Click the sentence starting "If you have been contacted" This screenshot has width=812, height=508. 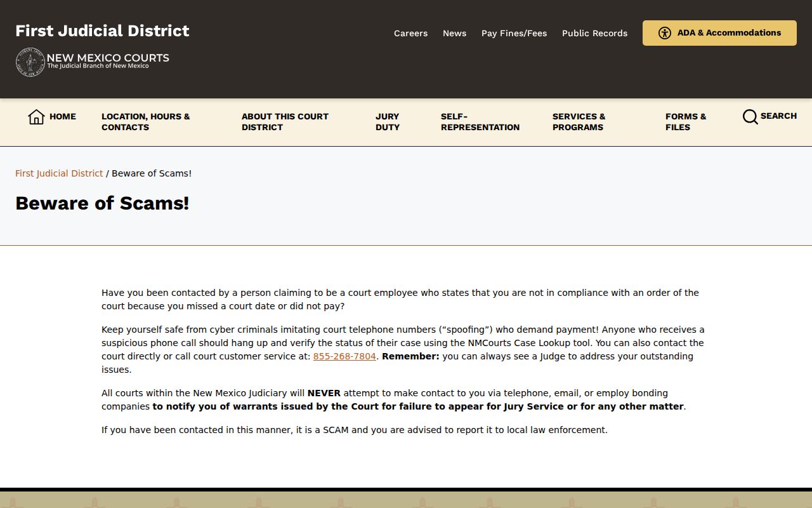355,430
